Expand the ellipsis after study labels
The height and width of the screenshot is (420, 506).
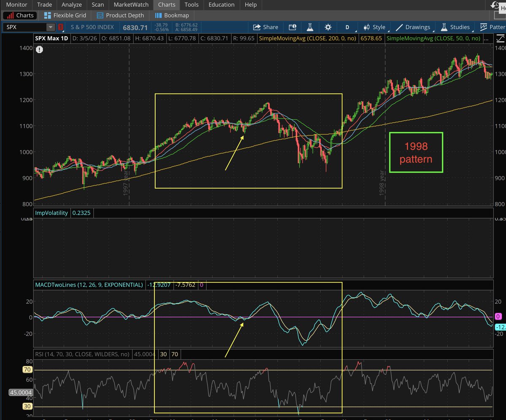click(x=485, y=38)
